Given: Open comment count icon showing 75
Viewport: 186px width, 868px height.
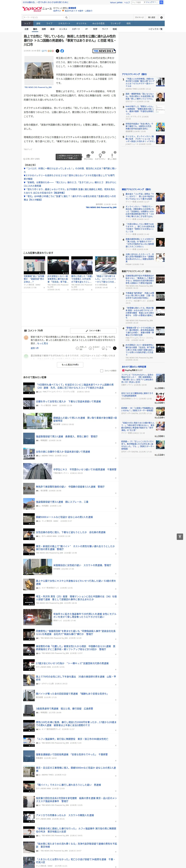Looking at the screenshot, I should click(x=44, y=51).
